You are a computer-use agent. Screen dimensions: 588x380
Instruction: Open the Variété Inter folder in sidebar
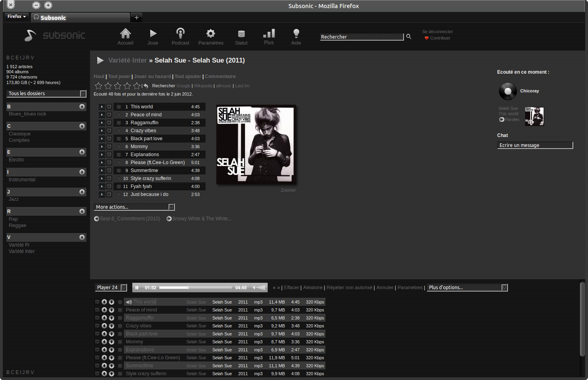point(22,251)
